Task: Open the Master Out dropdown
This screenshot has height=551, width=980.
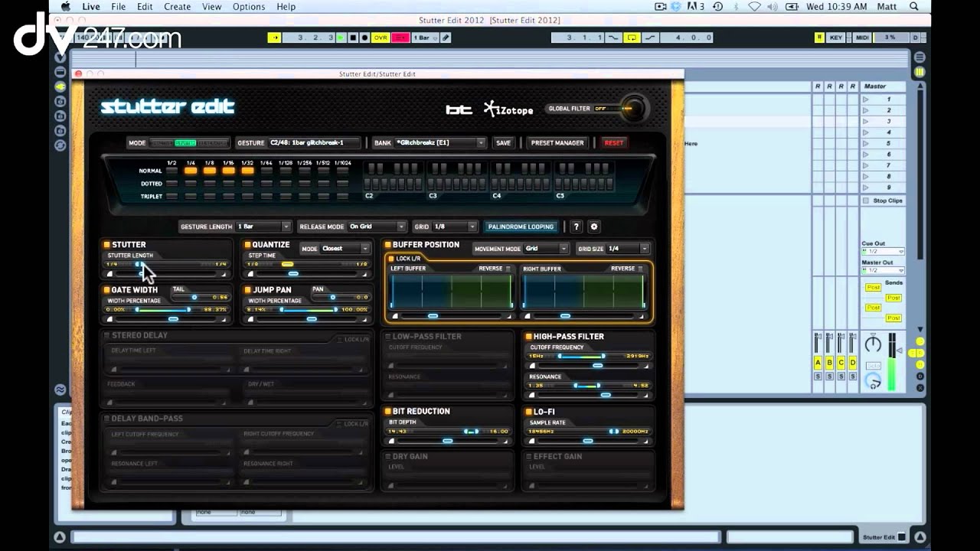Action: click(x=883, y=270)
